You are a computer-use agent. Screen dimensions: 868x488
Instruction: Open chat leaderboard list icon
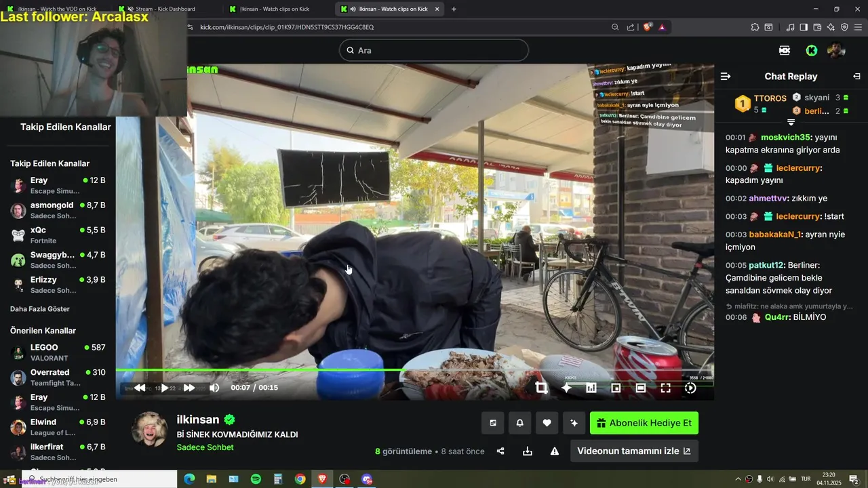(726, 76)
